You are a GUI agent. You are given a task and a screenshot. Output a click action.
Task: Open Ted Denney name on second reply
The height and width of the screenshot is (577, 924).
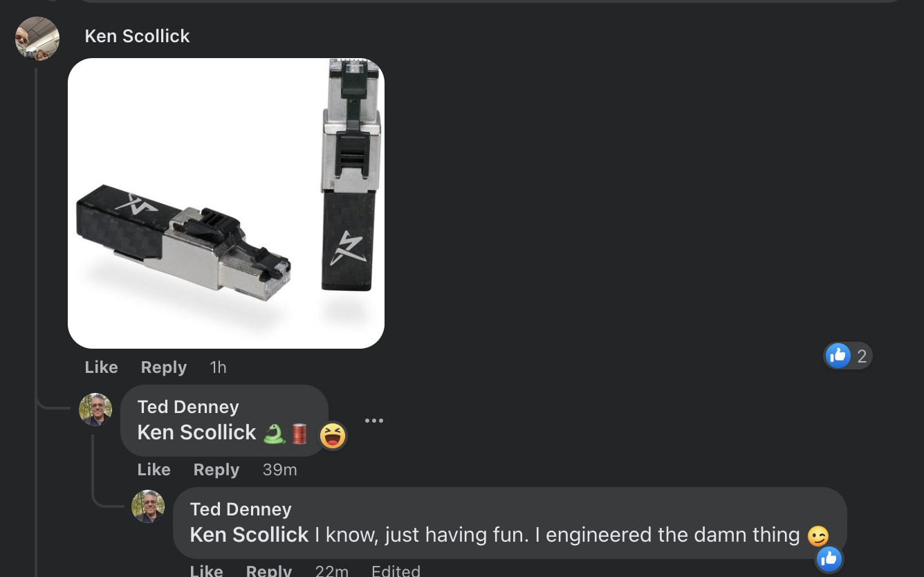pyautogui.click(x=241, y=509)
